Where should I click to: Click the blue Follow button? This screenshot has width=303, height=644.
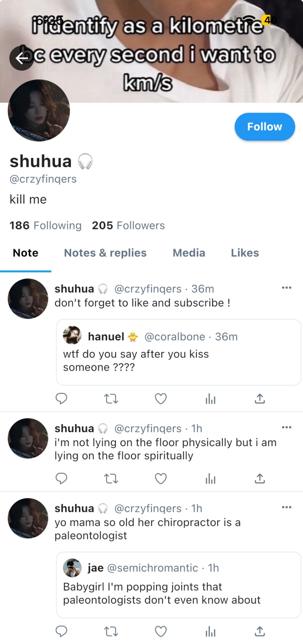point(264,127)
